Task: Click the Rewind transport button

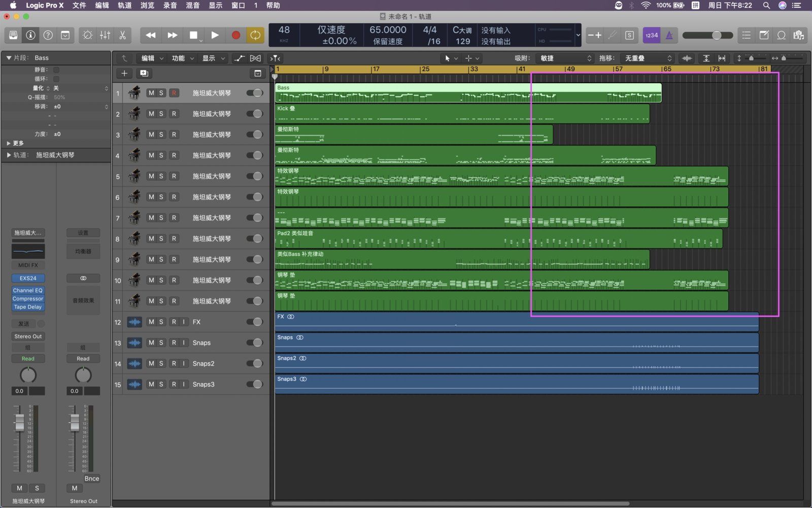Action: [151, 35]
